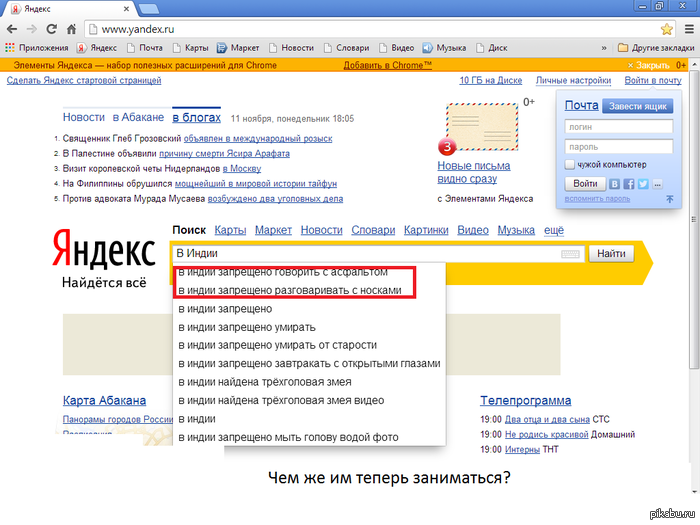The width and height of the screenshot is (700, 525).
Task: Choose suggestion завтракать с открытыми глазами
Action: pos(309,364)
